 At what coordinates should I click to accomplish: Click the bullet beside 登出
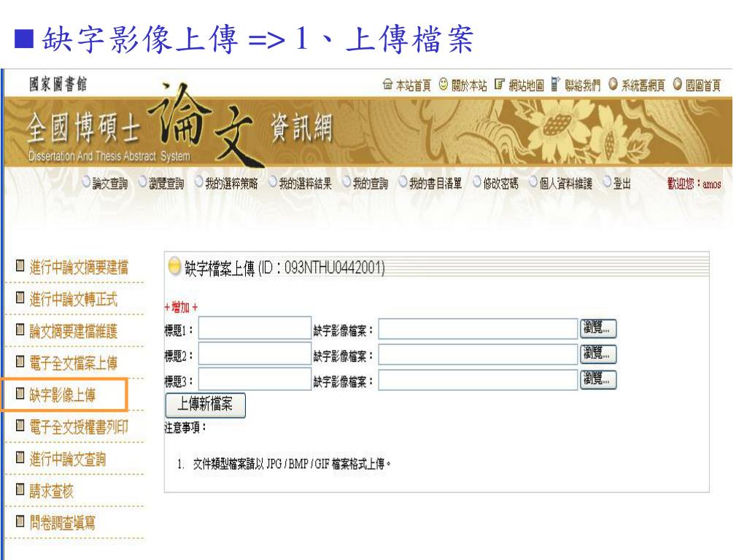click(x=607, y=182)
